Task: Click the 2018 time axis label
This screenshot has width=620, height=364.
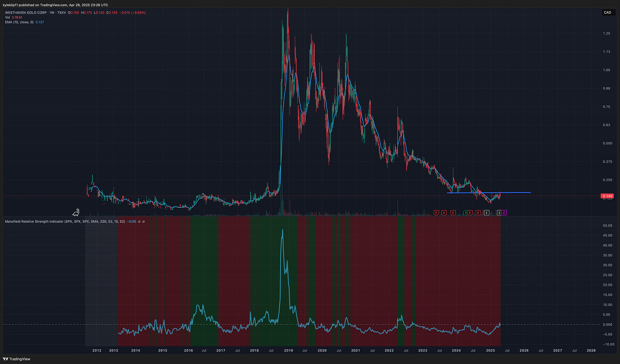Action: (x=254, y=350)
